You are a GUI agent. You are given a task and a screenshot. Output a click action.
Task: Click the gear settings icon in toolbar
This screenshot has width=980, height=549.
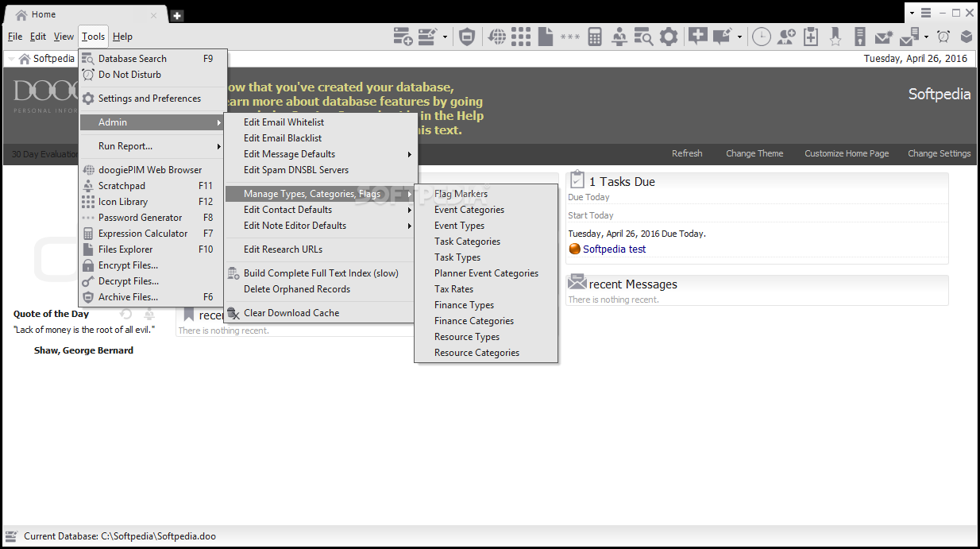669,37
